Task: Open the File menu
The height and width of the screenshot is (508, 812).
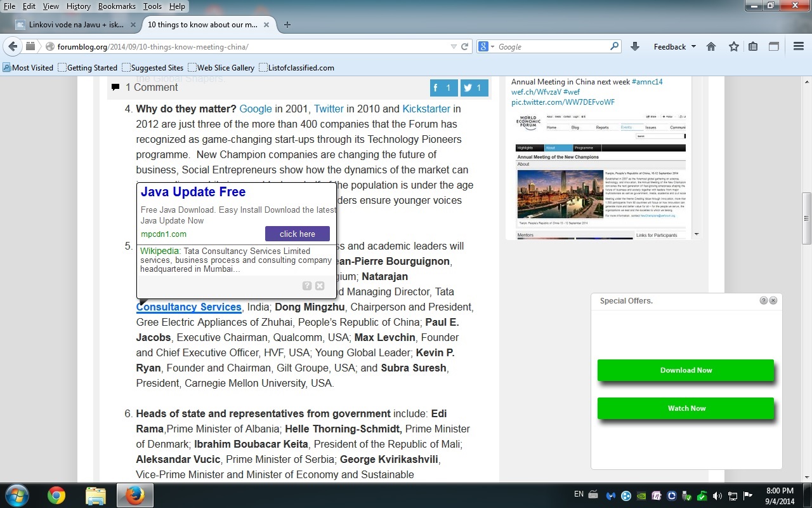Action: (x=10, y=6)
